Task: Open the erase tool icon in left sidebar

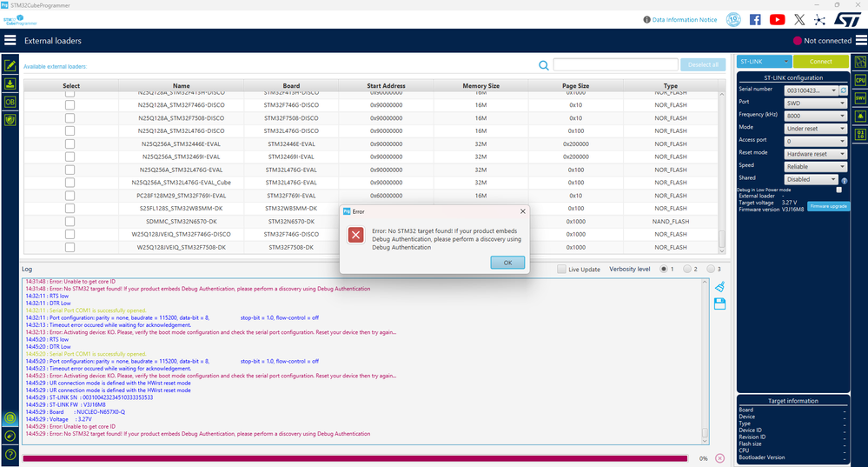Action: [x=10, y=437]
